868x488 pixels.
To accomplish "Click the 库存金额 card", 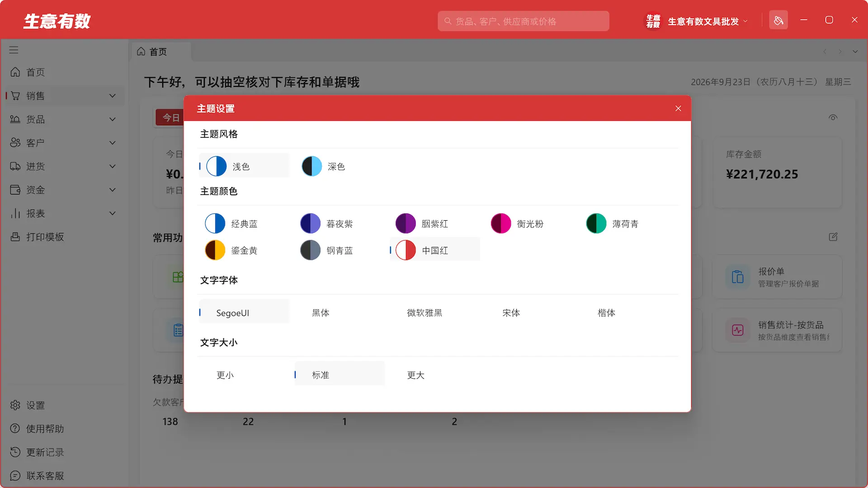I will point(778,173).
